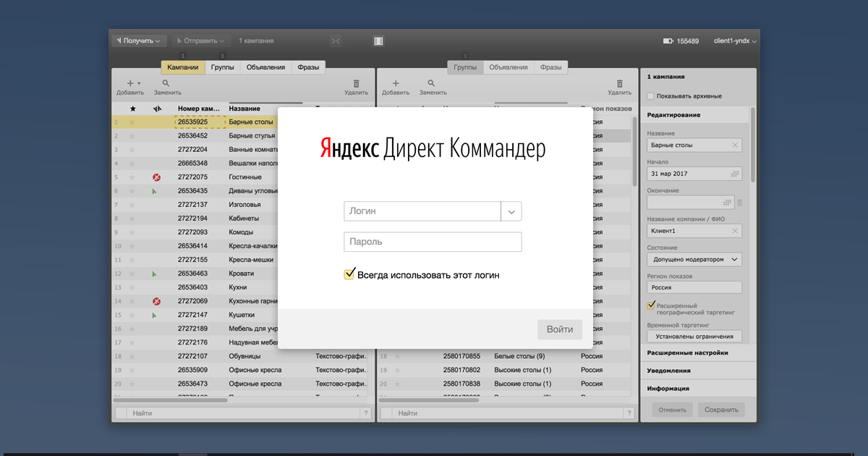This screenshot has height=456, width=868.
Task: Select campaign number 26535925 cell
Action: (200, 122)
